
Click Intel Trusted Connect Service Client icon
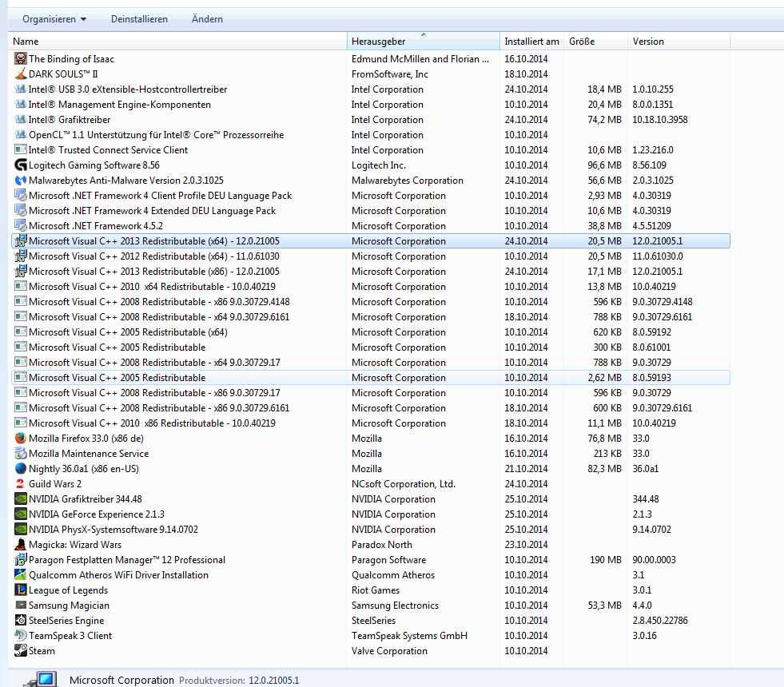21,150
